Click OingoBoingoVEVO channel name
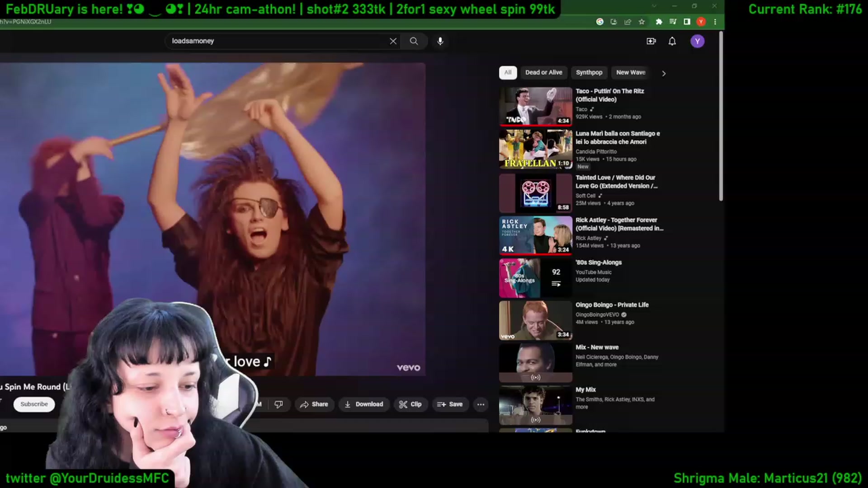The height and width of the screenshot is (488, 868). pyautogui.click(x=597, y=314)
